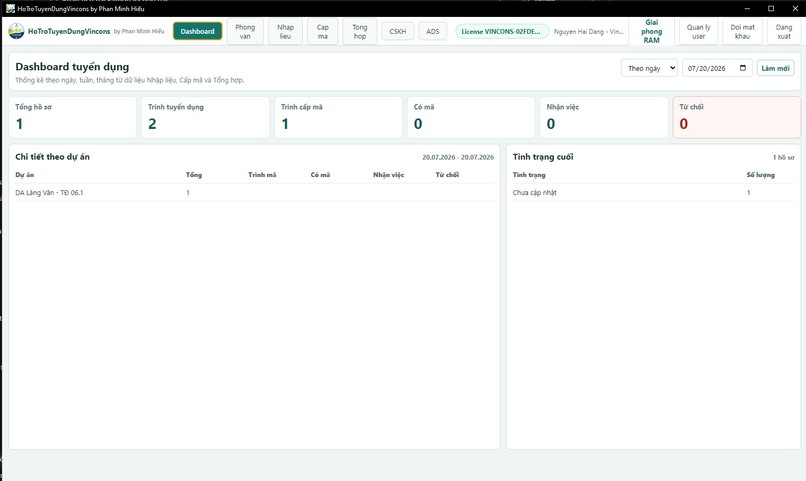Click the DA Lang Van - TD 06.1 row

point(254,193)
